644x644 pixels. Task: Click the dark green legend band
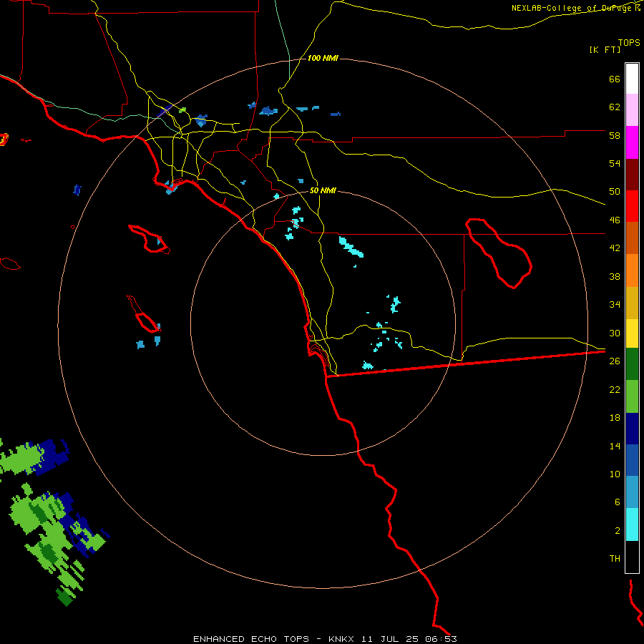coord(632,364)
